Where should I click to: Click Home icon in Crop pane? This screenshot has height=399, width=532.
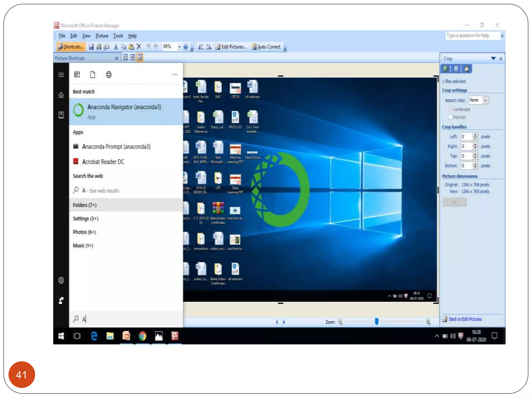coord(467,69)
